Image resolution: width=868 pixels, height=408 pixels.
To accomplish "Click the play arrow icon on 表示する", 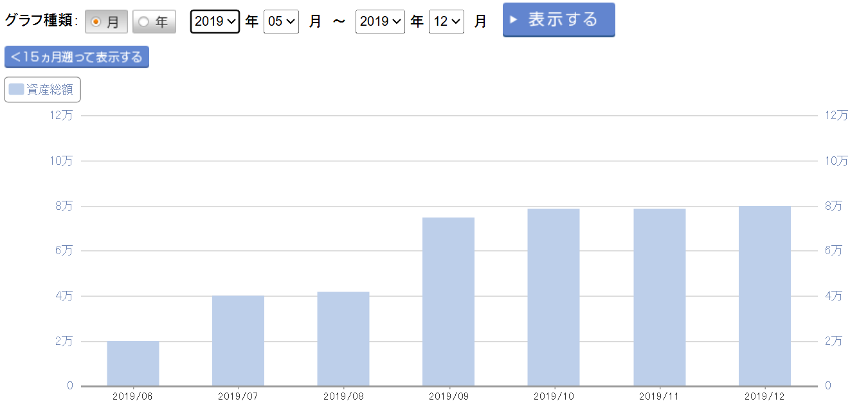I will 514,20.
